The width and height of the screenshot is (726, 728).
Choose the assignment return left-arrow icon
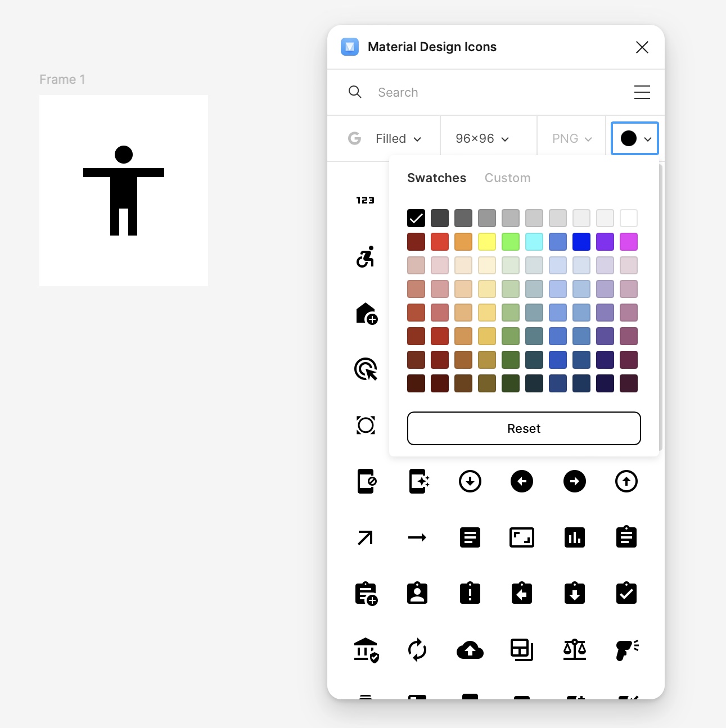522,593
